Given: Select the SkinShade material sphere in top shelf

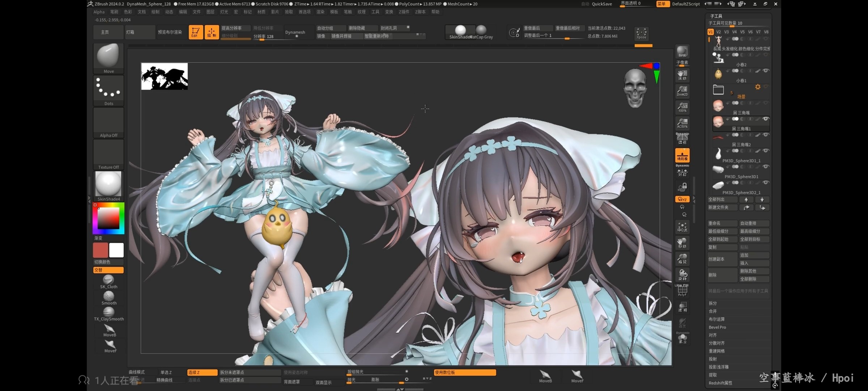Looking at the screenshot, I should click(x=460, y=32).
